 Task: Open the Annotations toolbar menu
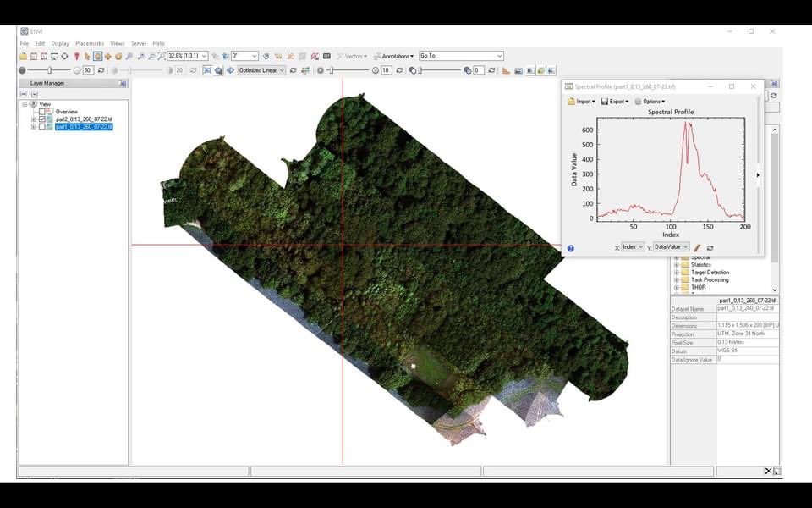click(x=393, y=56)
